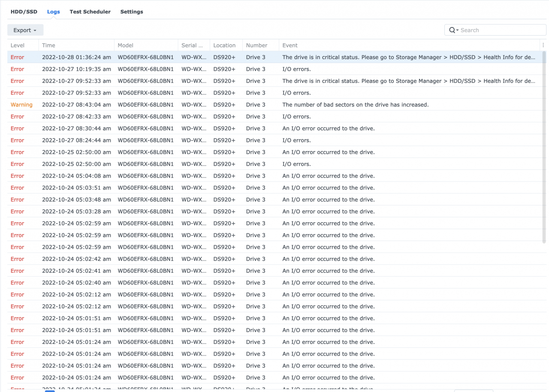
Task: Click the Event column header
Action: click(x=290, y=45)
